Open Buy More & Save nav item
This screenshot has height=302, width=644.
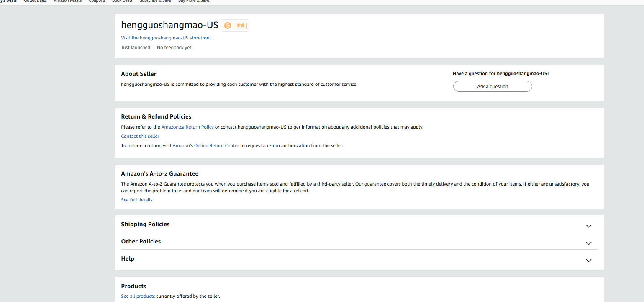pyautogui.click(x=194, y=1)
